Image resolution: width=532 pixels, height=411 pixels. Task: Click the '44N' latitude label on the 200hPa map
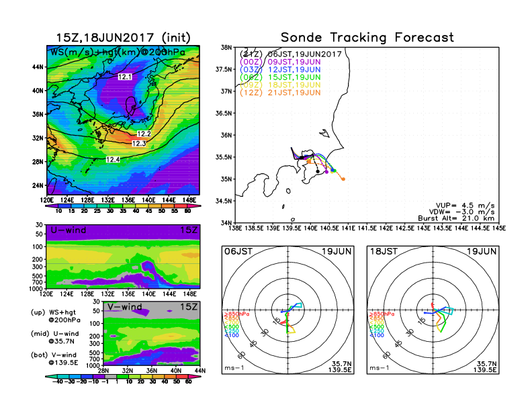(38, 67)
